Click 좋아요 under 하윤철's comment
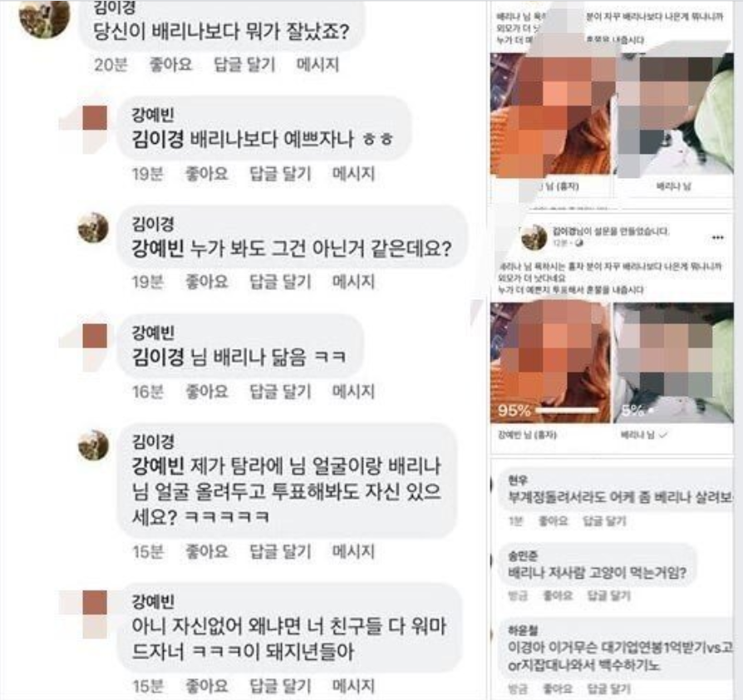 557,688
